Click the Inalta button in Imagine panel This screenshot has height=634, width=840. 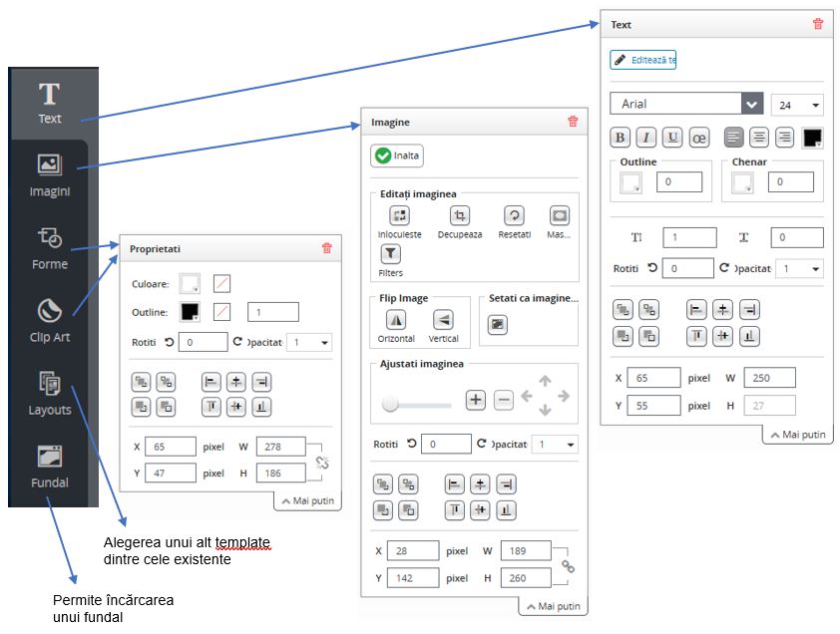(397, 156)
